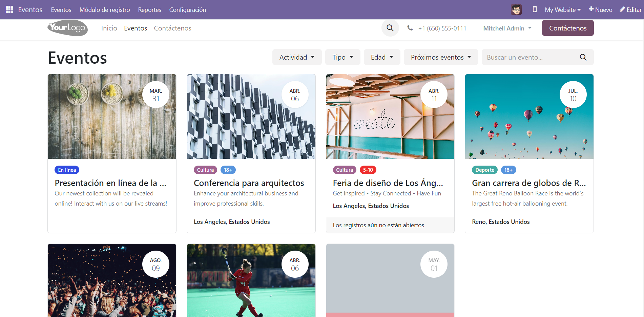
Task: Click 'Get Inspired • Stay Connected • Have Fun'
Action: [x=387, y=193]
